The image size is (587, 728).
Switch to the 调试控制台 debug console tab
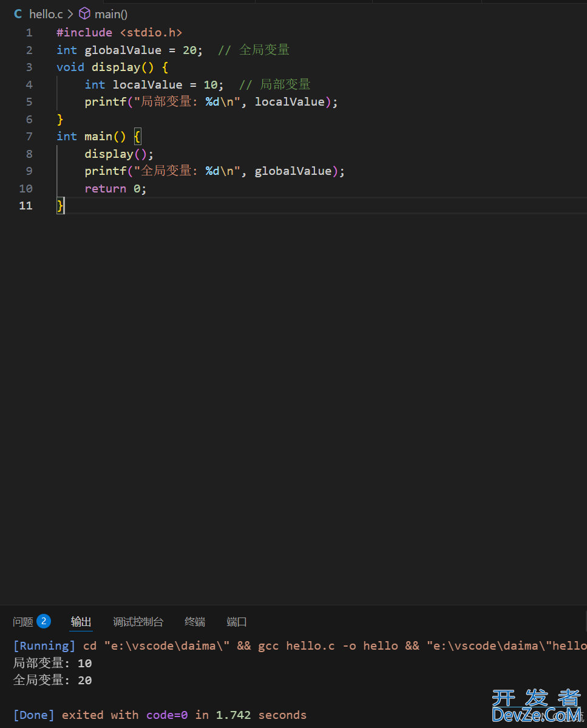[138, 621]
